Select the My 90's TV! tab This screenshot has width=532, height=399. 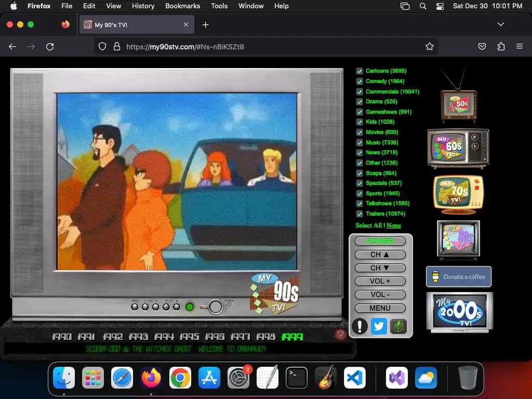pyautogui.click(x=137, y=25)
